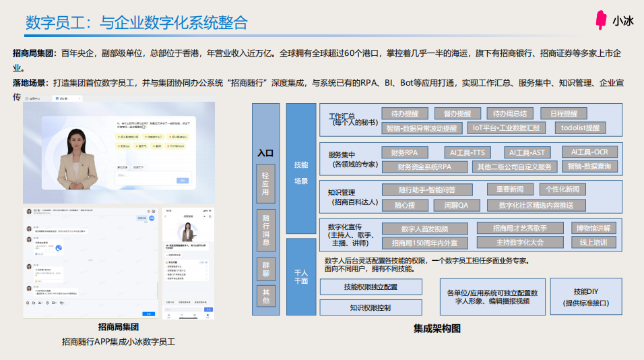Click the 入口 column heading
This screenshot has width=644, height=360.
tap(265, 153)
